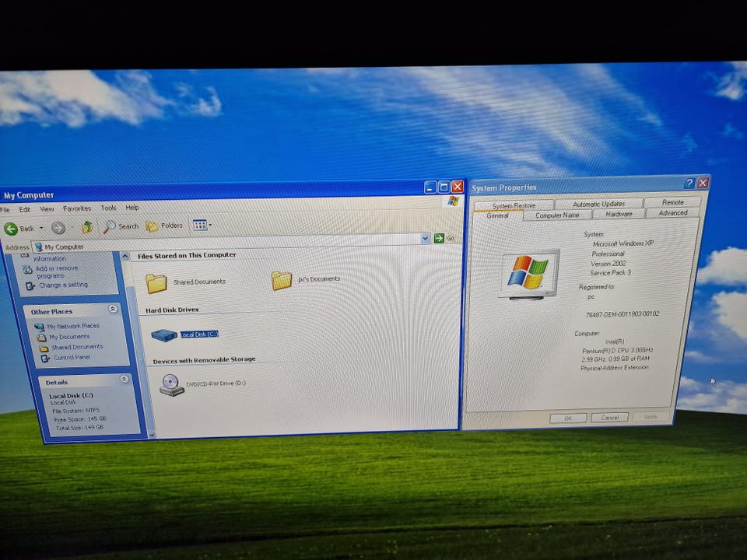This screenshot has width=747, height=560.
Task: Open the My Documents link in Other Places
Action: coord(69,337)
